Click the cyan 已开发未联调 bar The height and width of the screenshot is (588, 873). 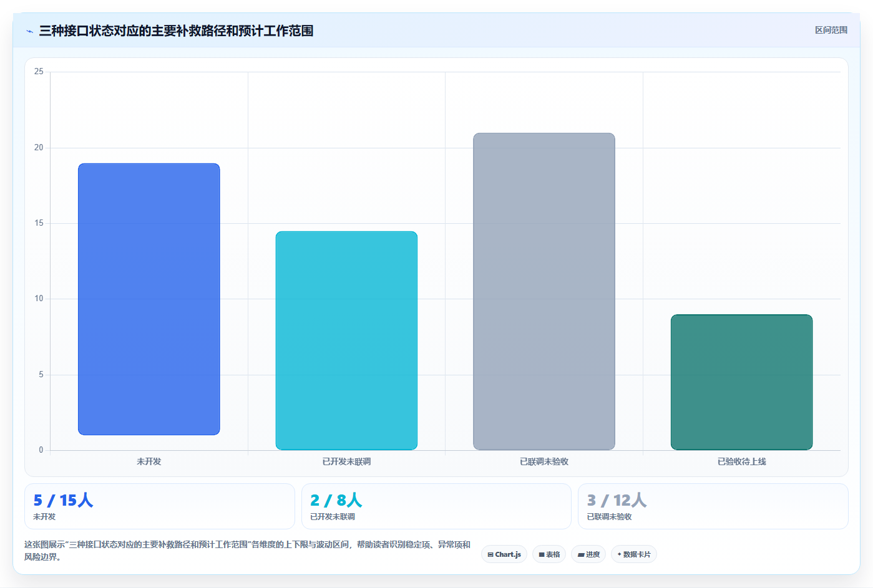click(x=346, y=340)
